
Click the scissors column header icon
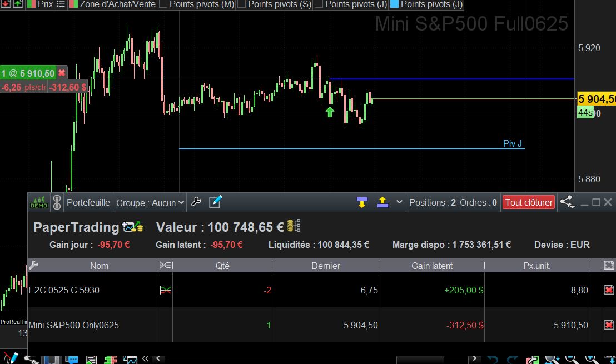click(x=165, y=266)
